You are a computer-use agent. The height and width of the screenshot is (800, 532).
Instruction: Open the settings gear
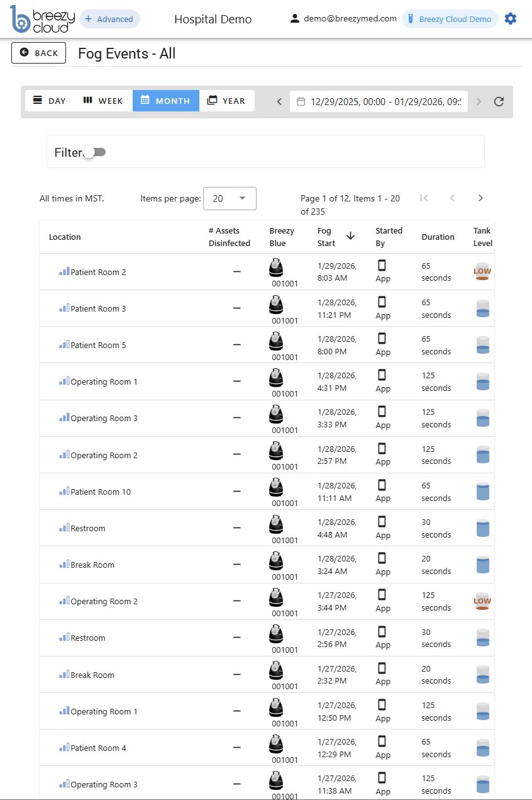pyautogui.click(x=511, y=18)
